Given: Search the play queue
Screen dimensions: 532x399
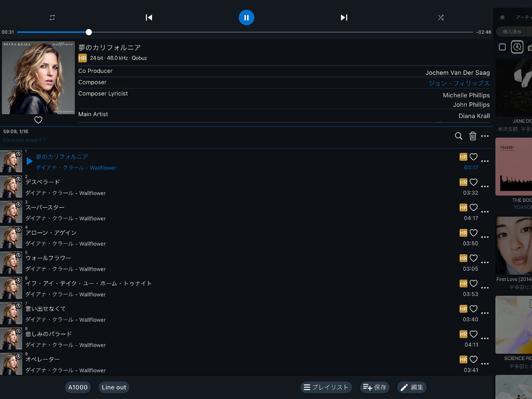Looking at the screenshot, I should (459, 136).
